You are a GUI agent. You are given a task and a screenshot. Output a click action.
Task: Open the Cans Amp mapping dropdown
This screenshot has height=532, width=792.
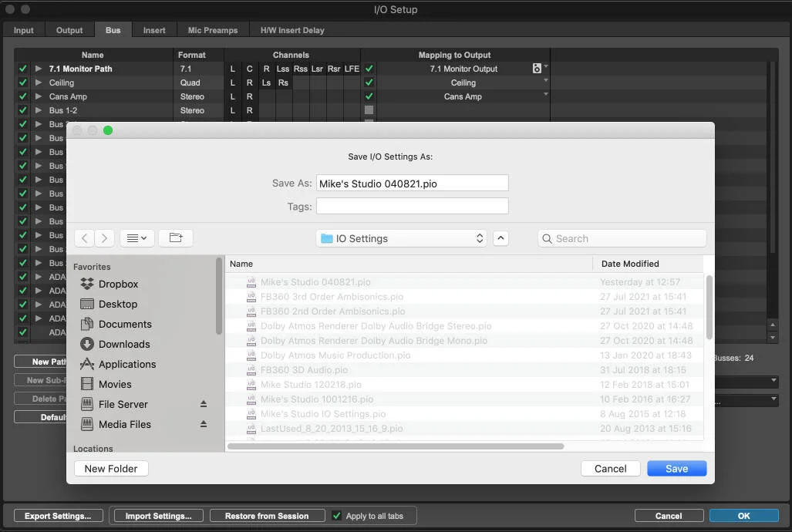click(545, 96)
